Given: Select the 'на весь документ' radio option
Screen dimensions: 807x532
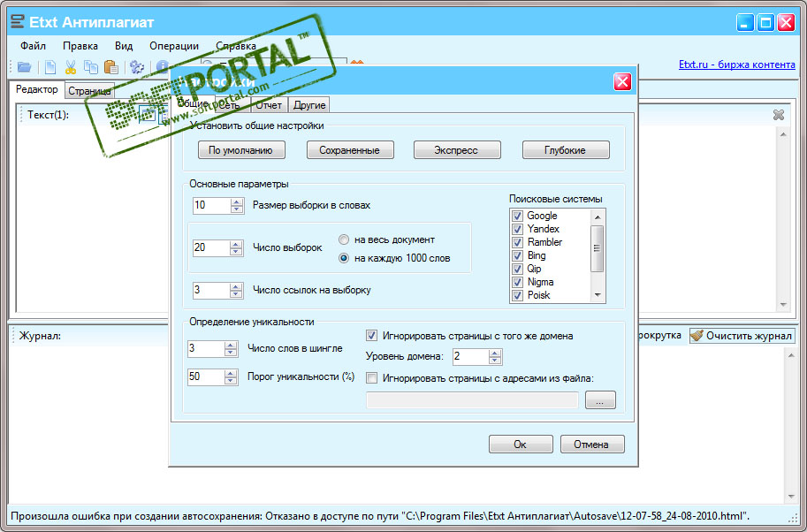Looking at the screenshot, I should [344, 239].
